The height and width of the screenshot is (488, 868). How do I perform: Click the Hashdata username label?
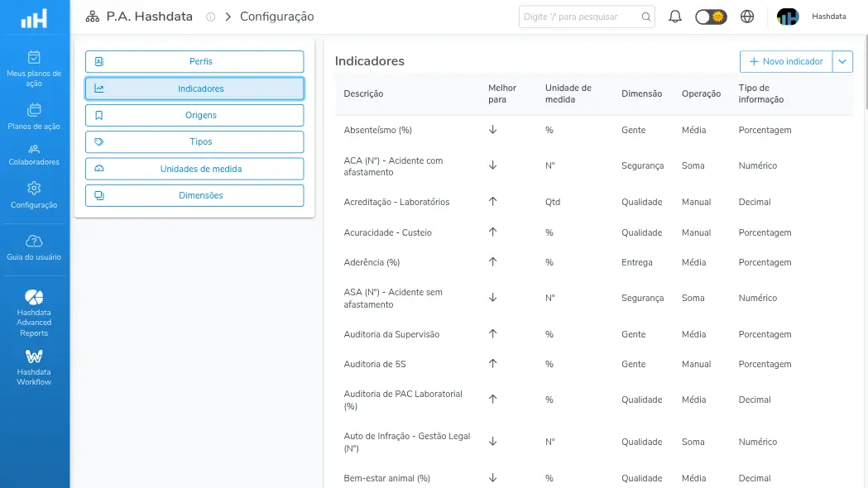click(829, 17)
